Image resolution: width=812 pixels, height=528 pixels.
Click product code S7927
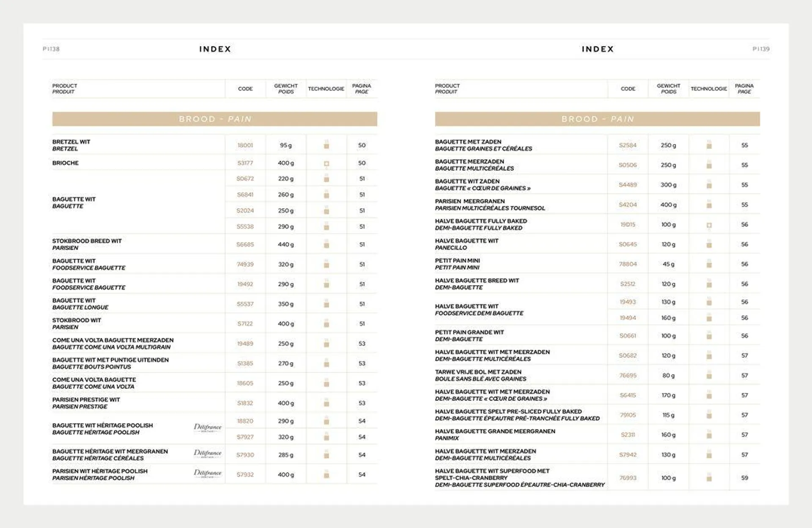(245, 437)
